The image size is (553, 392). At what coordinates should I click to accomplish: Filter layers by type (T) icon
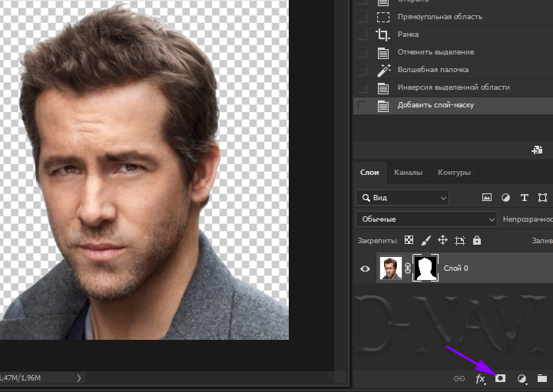[525, 198]
